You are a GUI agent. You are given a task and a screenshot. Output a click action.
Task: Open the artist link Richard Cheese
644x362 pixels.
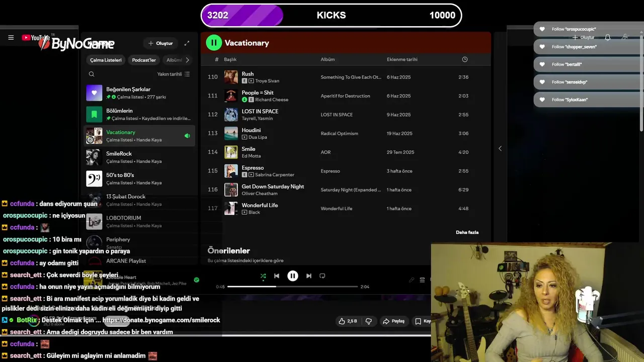click(272, 100)
